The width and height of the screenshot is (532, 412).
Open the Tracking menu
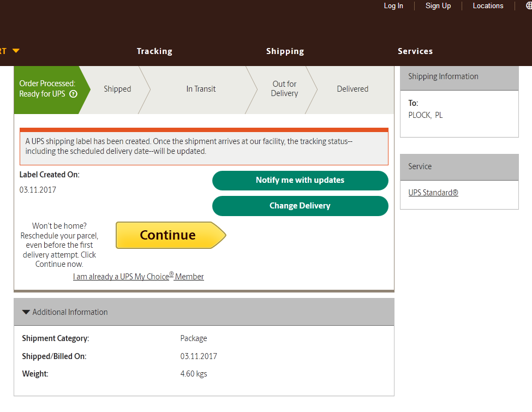click(x=154, y=51)
